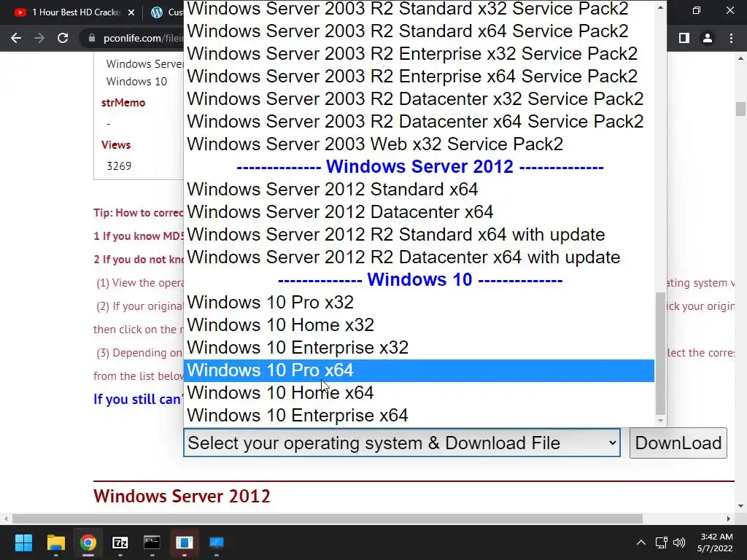Pick Server 2012 R2 Datacenter x64 with update
The height and width of the screenshot is (560, 747).
tap(419, 257)
